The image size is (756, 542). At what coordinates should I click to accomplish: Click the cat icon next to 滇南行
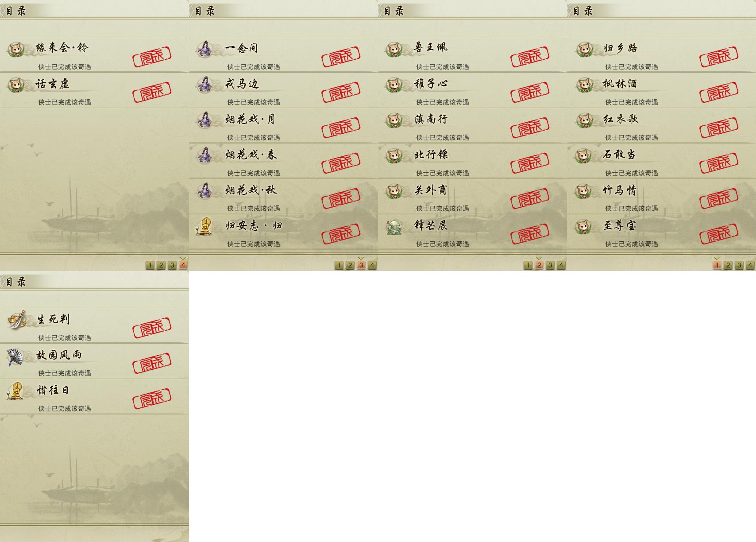click(x=394, y=120)
